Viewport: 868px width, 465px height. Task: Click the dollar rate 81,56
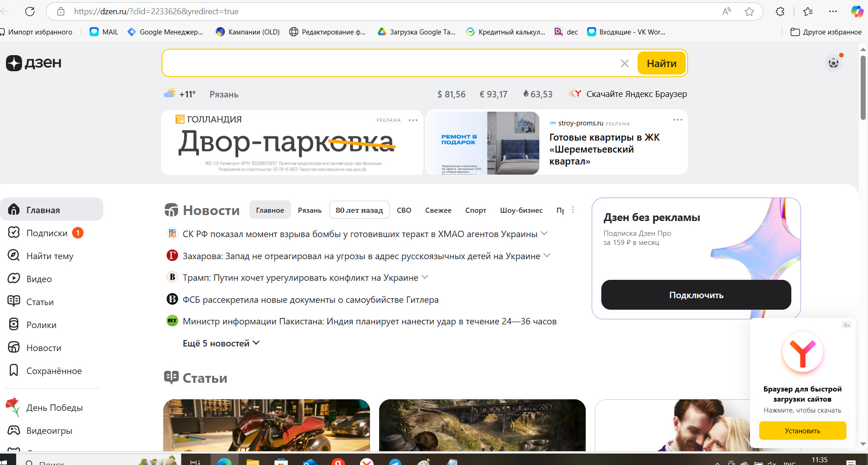pos(451,94)
